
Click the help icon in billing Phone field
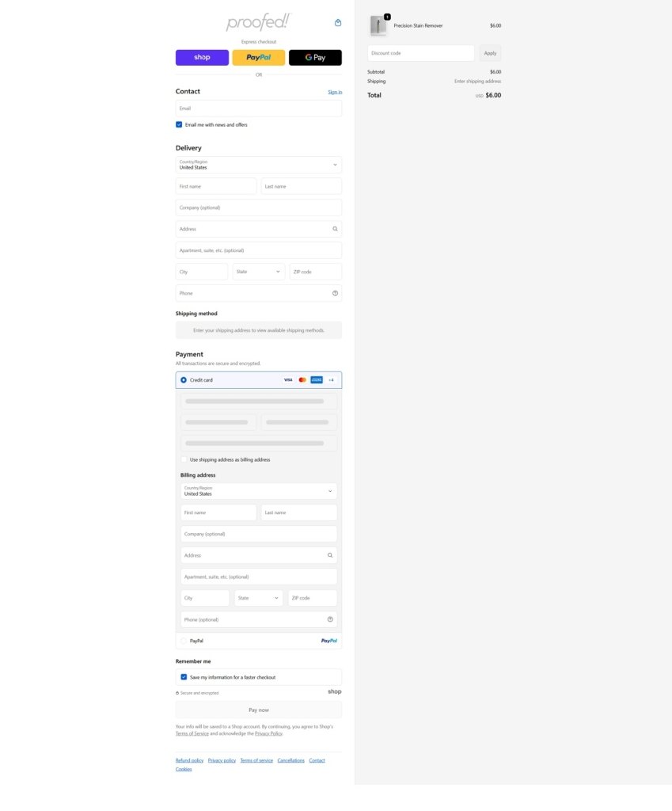330,619
